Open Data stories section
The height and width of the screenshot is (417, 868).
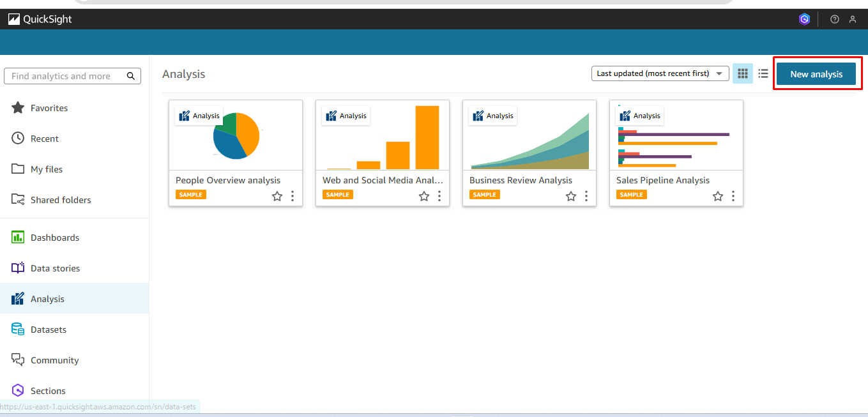[x=55, y=268]
